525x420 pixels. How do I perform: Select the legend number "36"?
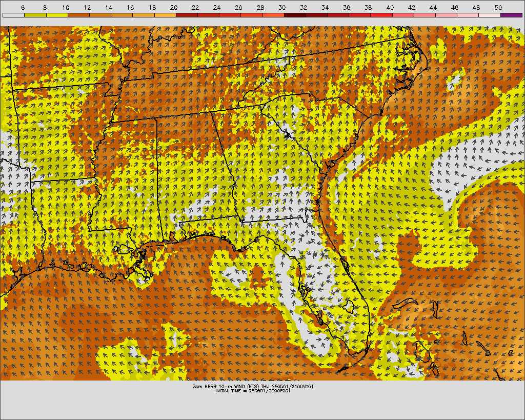click(x=347, y=7)
